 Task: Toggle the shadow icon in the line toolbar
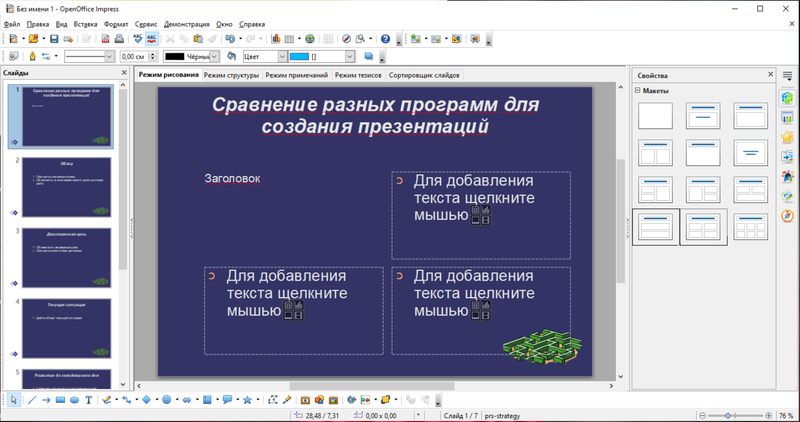click(368, 56)
